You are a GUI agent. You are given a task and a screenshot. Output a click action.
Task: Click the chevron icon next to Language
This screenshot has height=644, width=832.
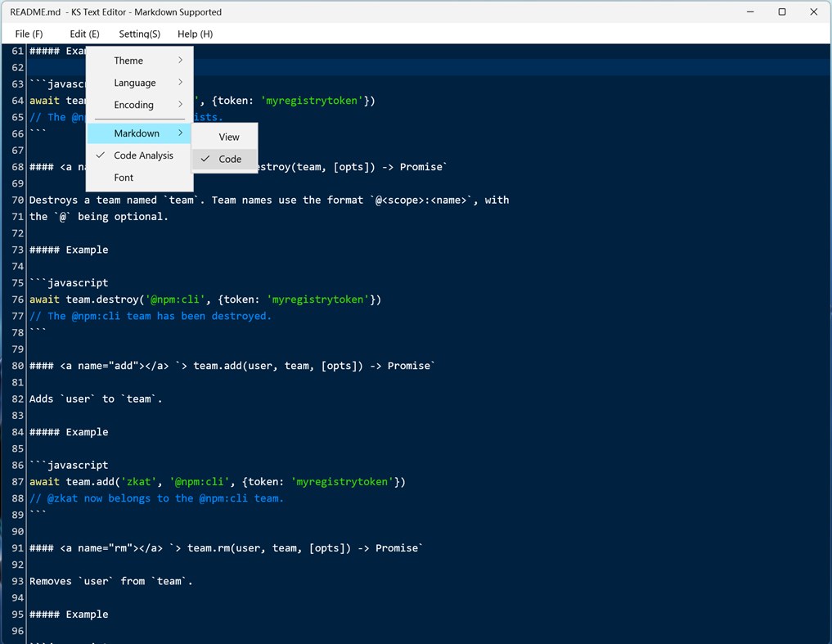(179, 82)
